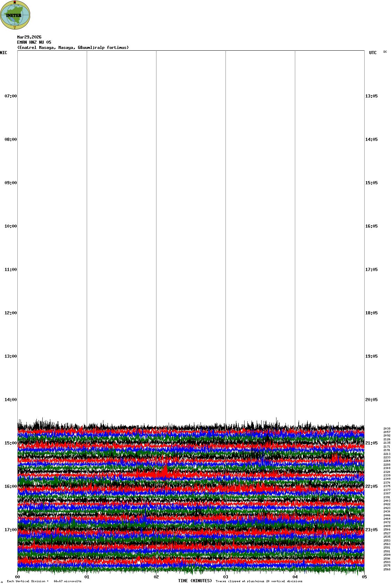The width and height of the screenshot is (392, 586).
Task: Click the 23:05 UTC time label
Action: click(371, 530)
